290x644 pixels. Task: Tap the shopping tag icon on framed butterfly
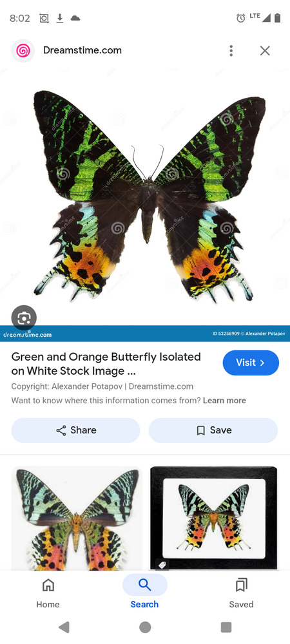pos(162,565)
